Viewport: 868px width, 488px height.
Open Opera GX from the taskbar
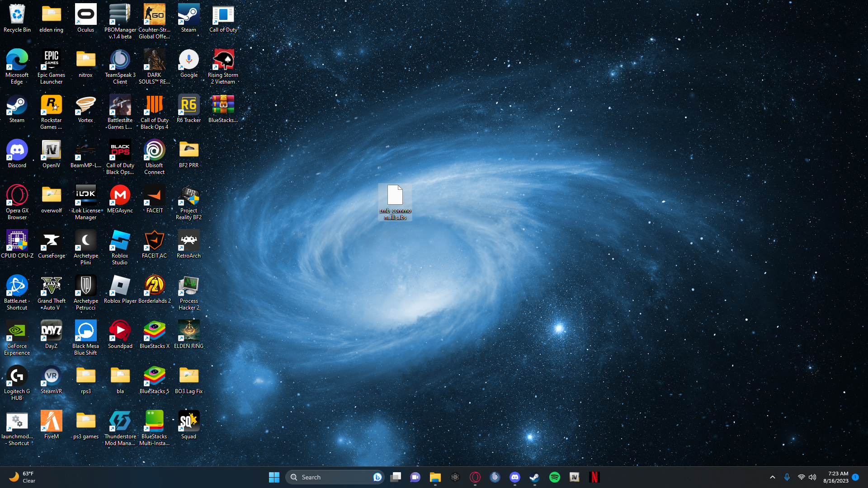pyautogui.click(x=475, y=477)
